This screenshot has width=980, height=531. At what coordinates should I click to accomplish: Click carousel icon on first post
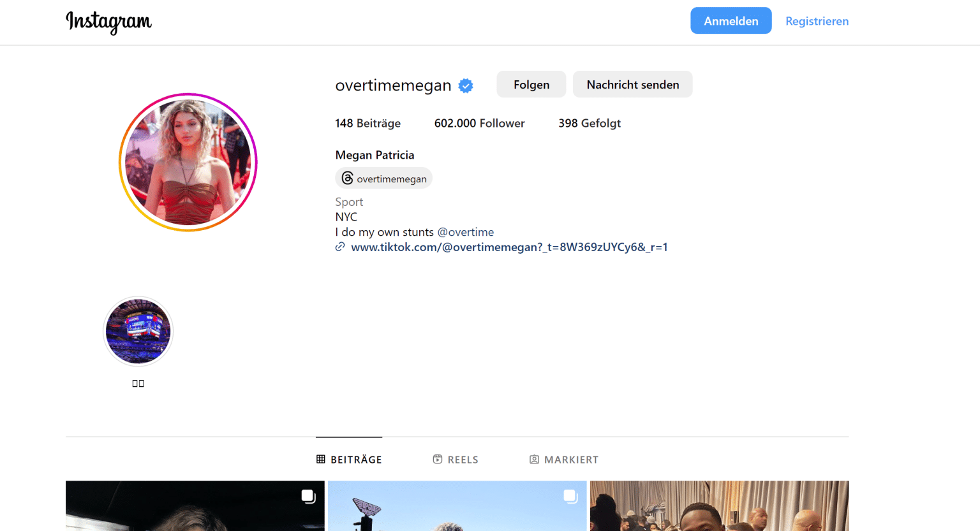click(x=308, y=496)
